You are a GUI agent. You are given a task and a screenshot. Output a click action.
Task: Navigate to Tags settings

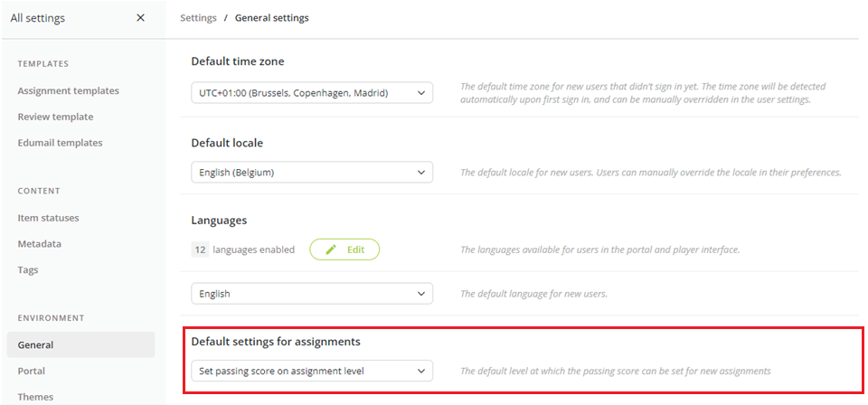28,270
